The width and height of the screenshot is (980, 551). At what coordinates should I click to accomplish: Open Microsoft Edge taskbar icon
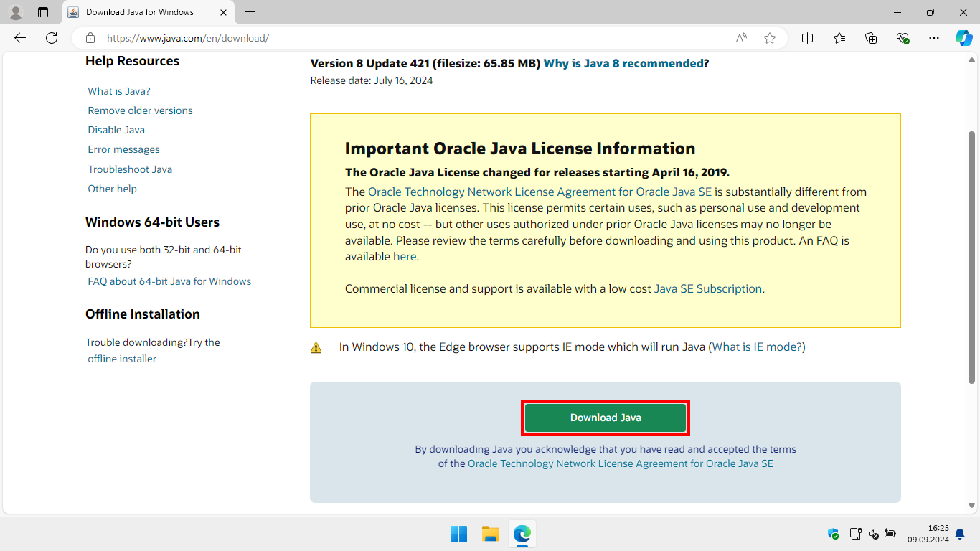[522, 534]
